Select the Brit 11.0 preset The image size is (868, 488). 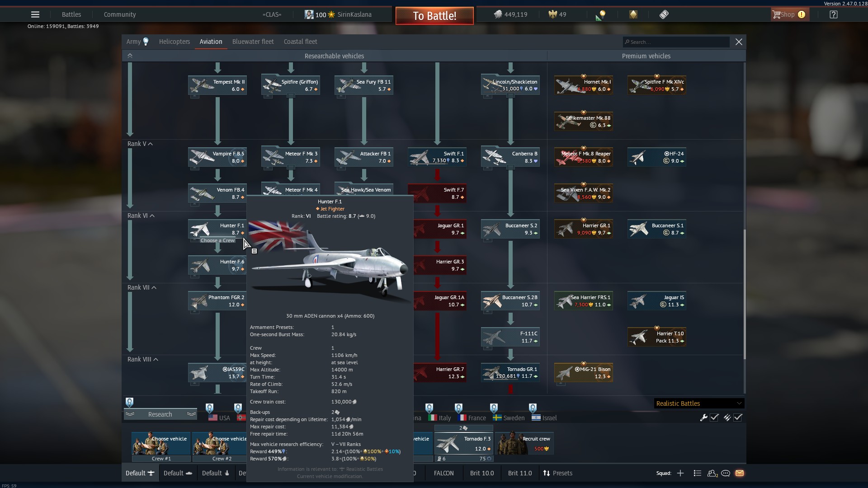(x=520, y=473)
